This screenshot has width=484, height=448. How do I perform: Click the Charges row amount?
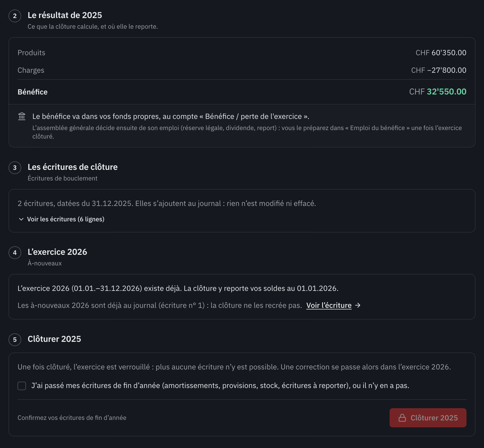click(439, 70)
